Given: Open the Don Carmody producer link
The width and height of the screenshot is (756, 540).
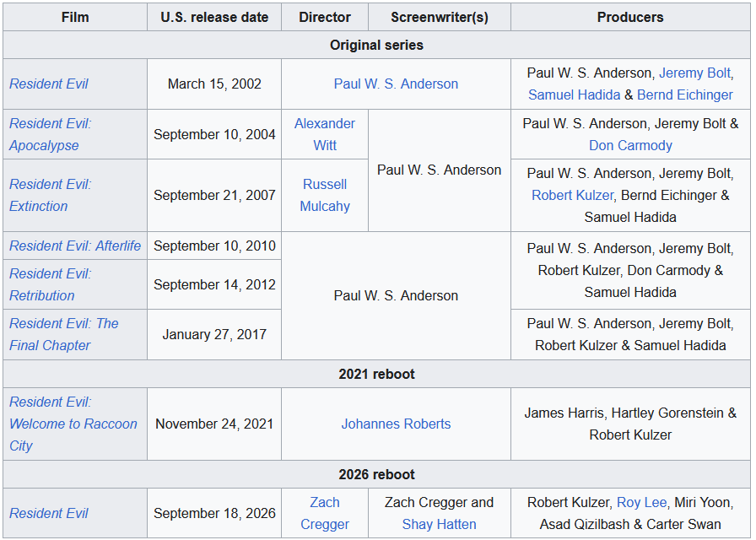Looking at the screenshot, I should tap(630, 146).
